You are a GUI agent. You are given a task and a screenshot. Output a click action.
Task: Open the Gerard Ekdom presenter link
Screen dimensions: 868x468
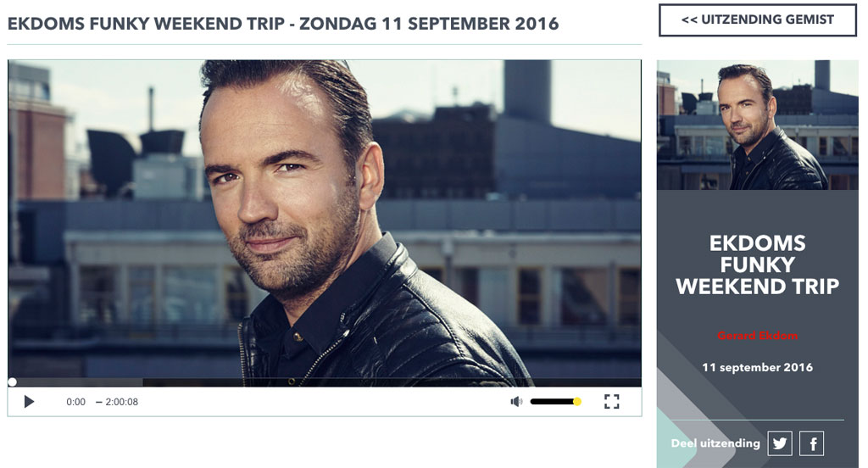pyautogui.click(x=757, y=336)
